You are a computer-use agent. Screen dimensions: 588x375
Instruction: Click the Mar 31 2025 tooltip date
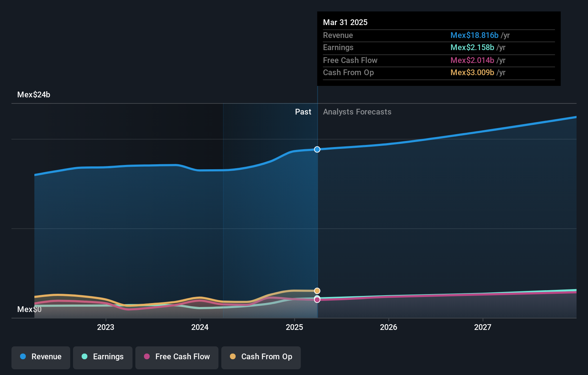[345, 22]
